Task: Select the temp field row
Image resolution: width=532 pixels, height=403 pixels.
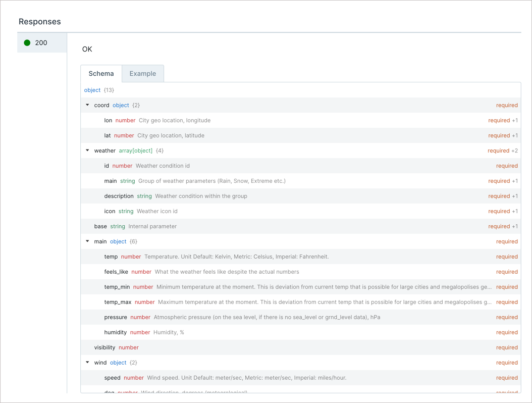Action: (111, 257)
